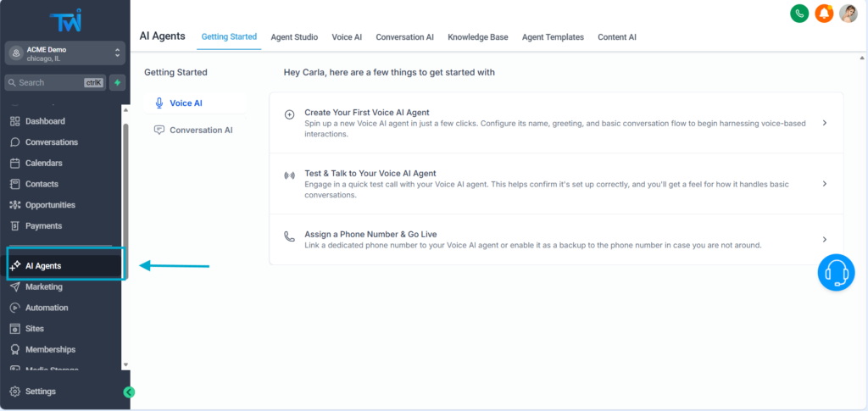Open Dashboard from the sidebar
The image size is (868, 411).
click(x=44, y=121)
